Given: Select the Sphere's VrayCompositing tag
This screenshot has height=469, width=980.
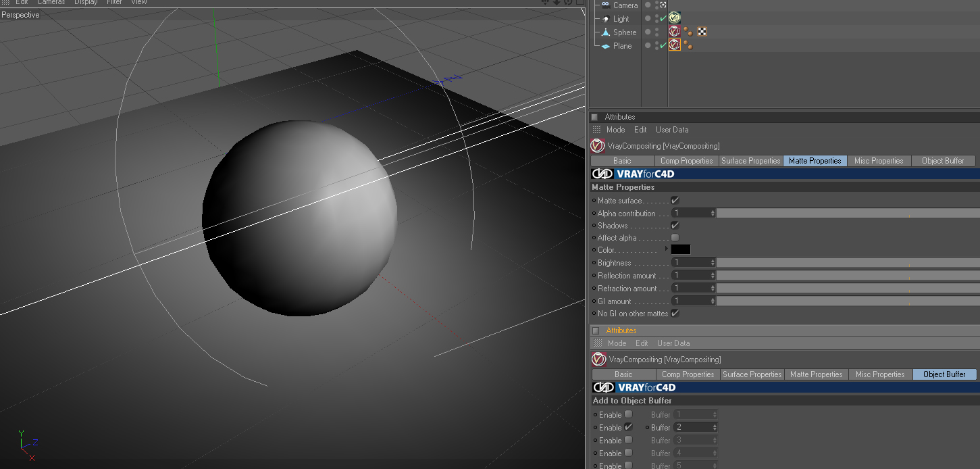Looking at the screenshot, I should (x=674, y=32).
